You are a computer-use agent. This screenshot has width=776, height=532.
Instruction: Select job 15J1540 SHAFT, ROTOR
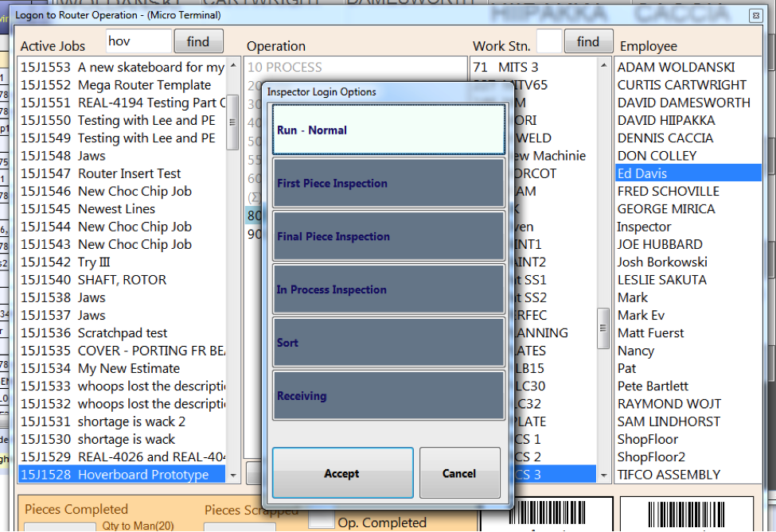coord(96,279)
